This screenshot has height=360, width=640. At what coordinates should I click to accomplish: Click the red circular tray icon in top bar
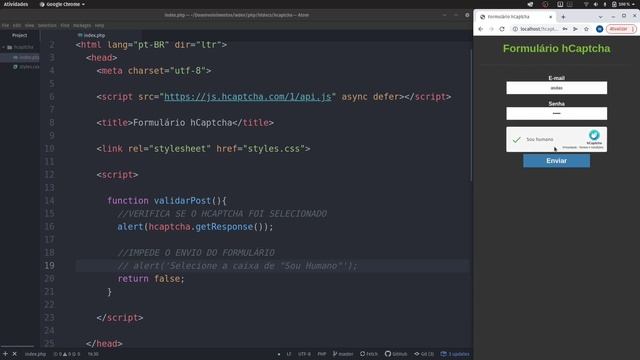(x=545, y=4)
